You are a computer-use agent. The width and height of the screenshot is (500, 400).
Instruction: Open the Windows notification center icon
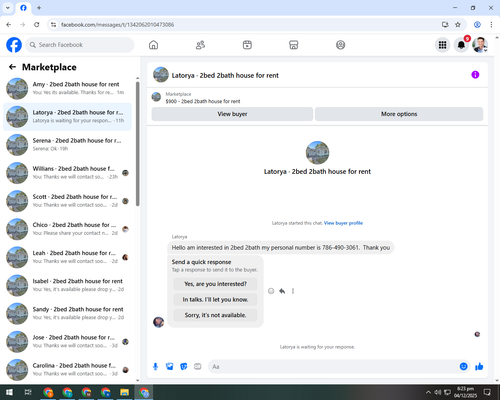487,392
